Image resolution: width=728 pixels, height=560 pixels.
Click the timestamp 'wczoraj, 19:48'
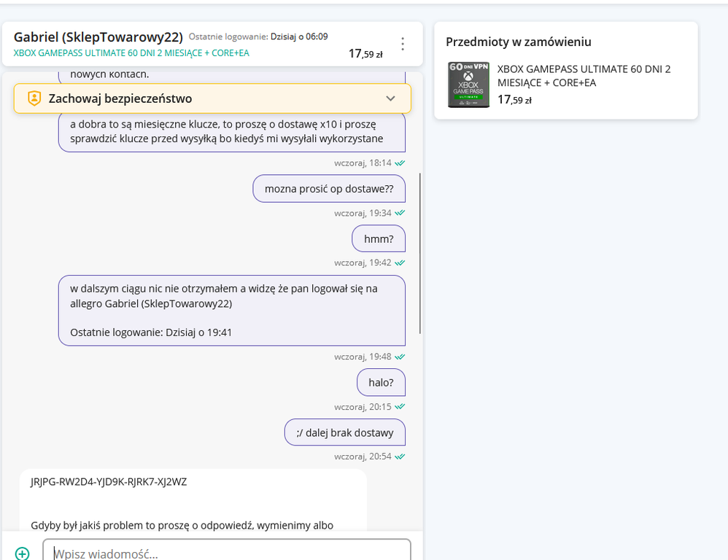363,357
